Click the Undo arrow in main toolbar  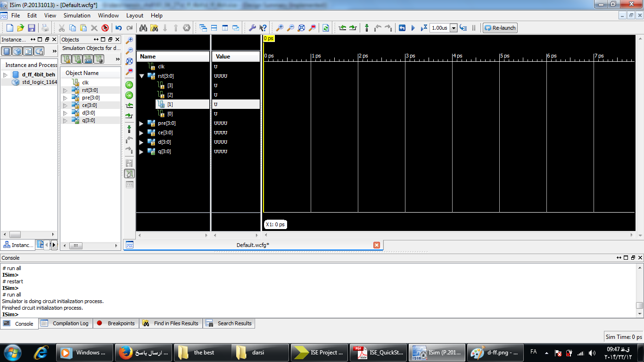[x=118, y=28]
